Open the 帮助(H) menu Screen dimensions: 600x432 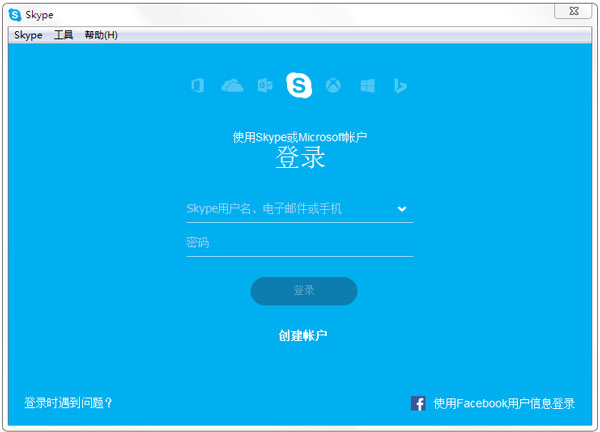point(101,35)
